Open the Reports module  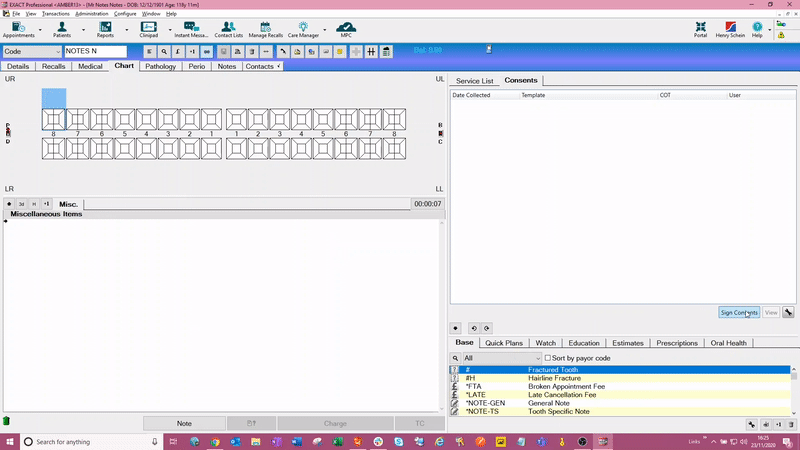(105, 30)
